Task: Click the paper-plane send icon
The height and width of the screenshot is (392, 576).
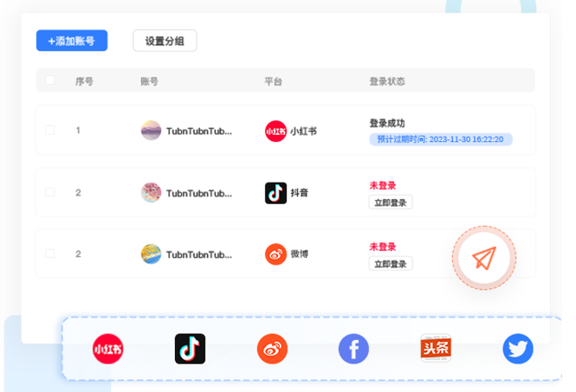Action: pos(484,258)
